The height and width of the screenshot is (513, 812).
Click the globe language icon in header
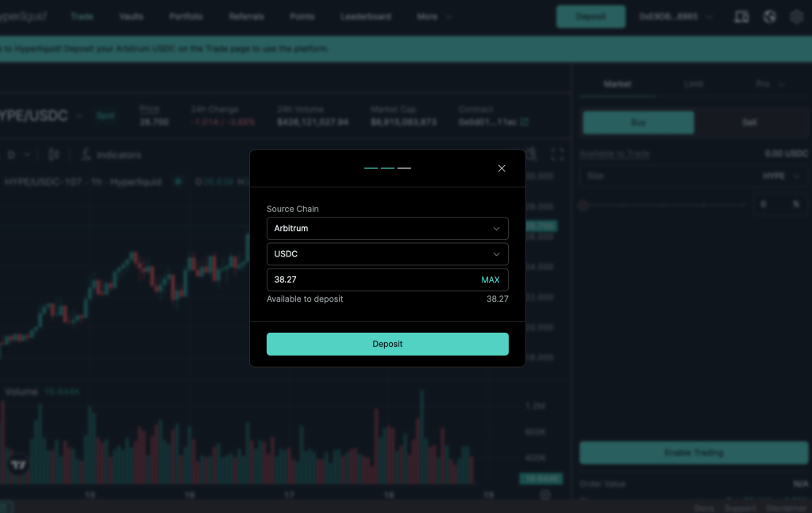click(769, 17)
